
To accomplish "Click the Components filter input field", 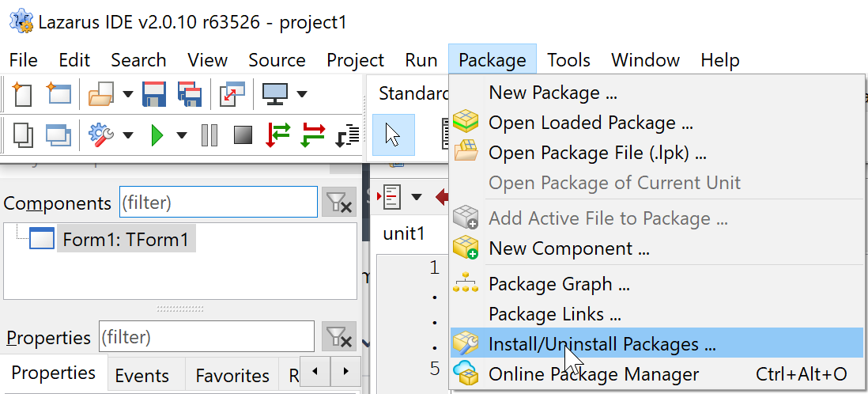I will click(x=218, y=203).
